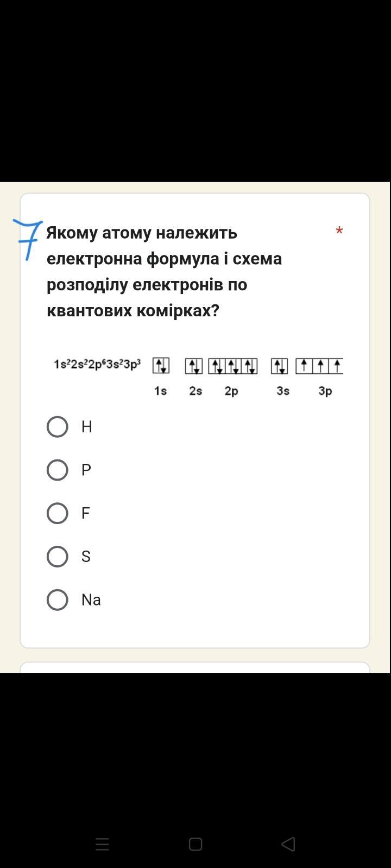Viewport: 391px width, 868px height.
Task: Click the three filled 2p orbital cells
Action: coord(233,366)
